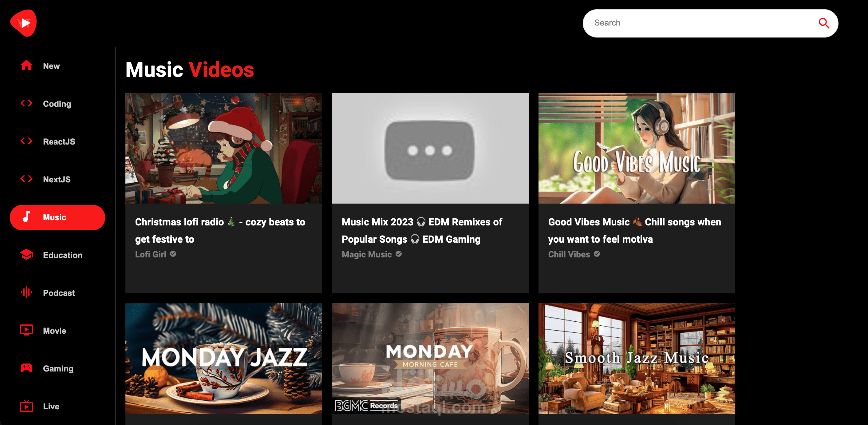Click the home icon beside New
The height and width of the screenshot is (425, 868).
26,66
